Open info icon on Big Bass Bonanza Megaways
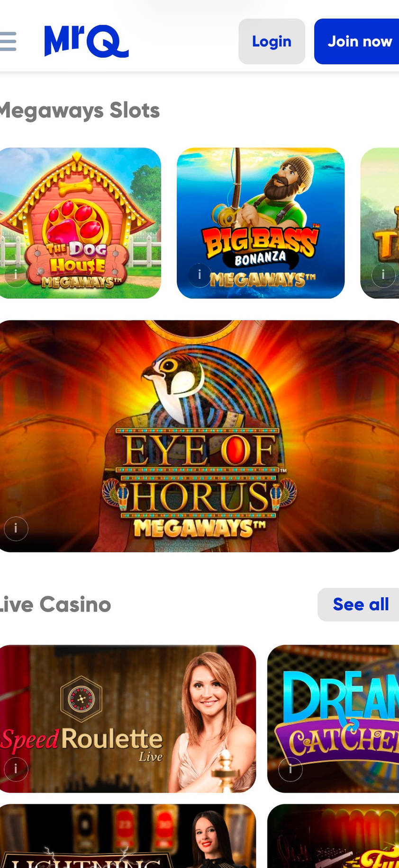The height and width of the screenshot is (868, 399). click(x=199, y=275)
